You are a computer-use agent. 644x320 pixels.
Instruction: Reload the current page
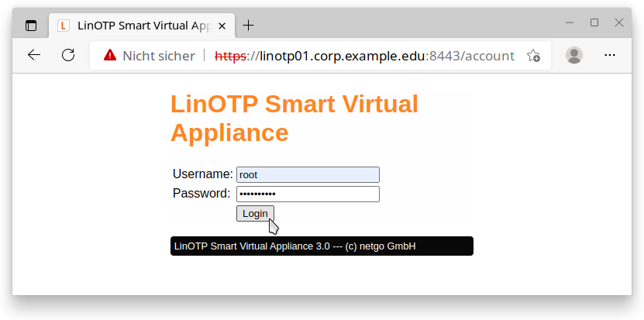click(x=68, y=55)
